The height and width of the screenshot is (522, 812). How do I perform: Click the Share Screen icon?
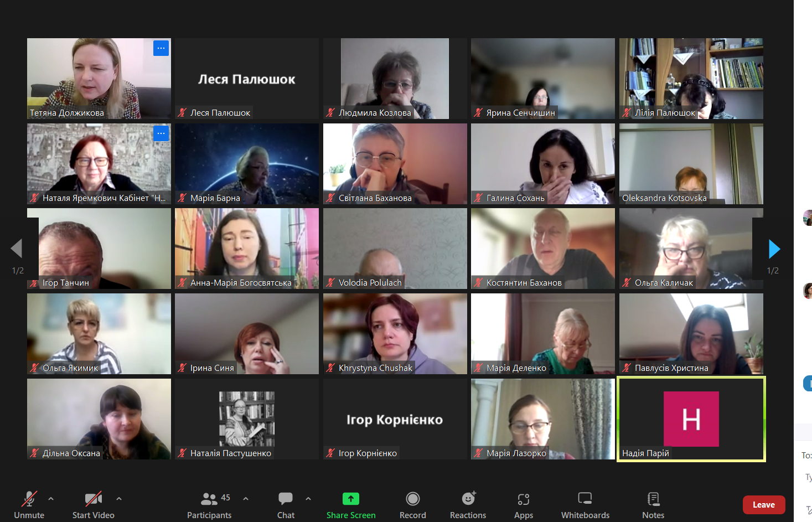(x=351, y=499)
